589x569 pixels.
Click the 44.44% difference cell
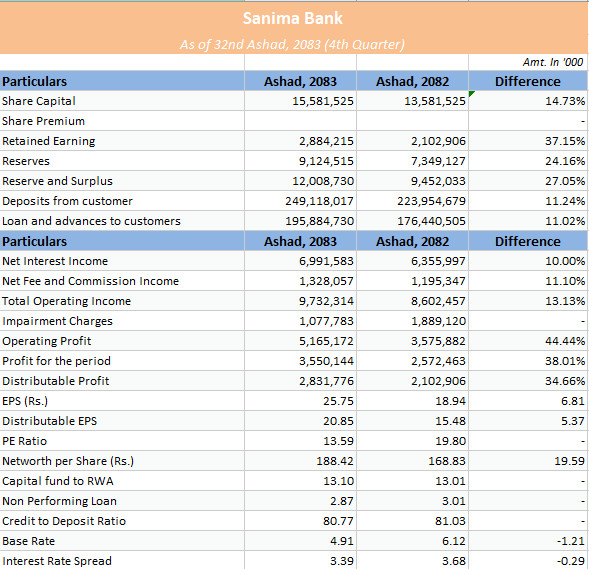pos(565,341)
